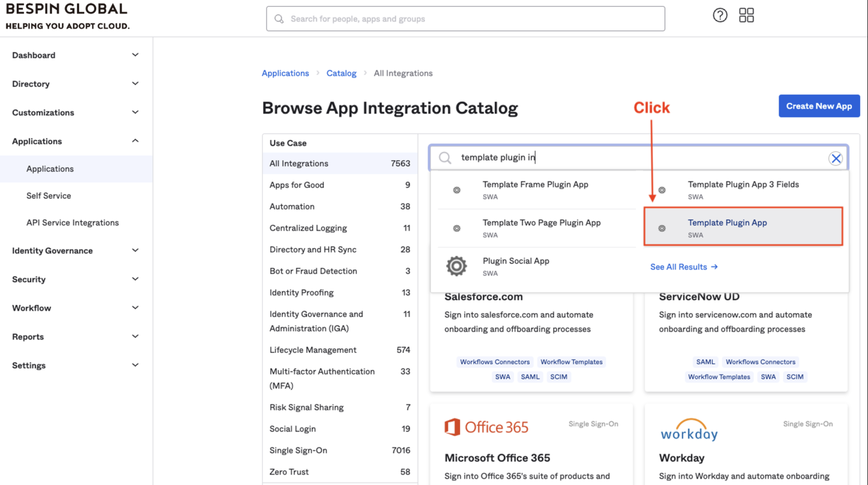The width and height of the screenshot is (868, 485).
Task: Click the Template Frame Plugin App gear icon
Action: 456,190
